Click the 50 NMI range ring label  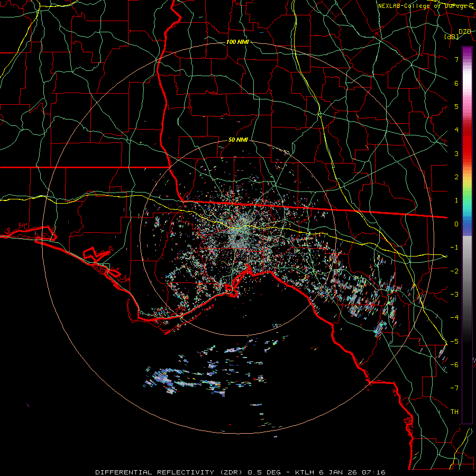click(238, 140)
